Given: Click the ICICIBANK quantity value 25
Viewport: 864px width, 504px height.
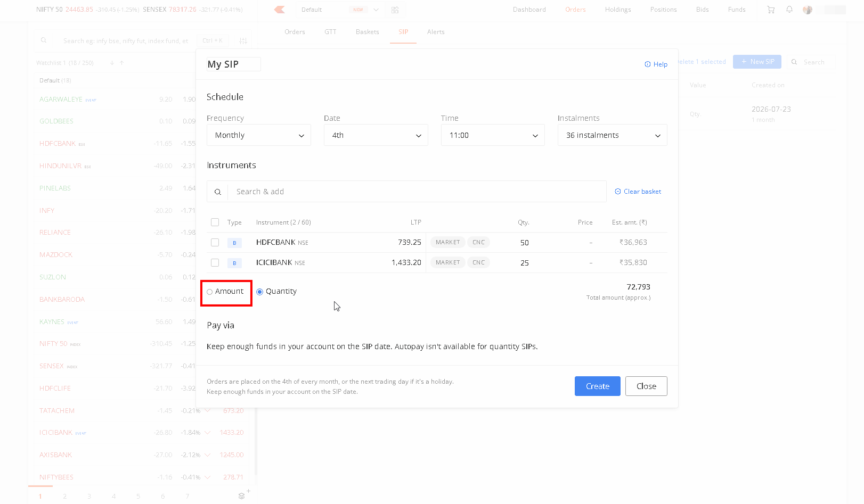Looking at the screenshot, I should pyautogui.click(x=525, y=263).
